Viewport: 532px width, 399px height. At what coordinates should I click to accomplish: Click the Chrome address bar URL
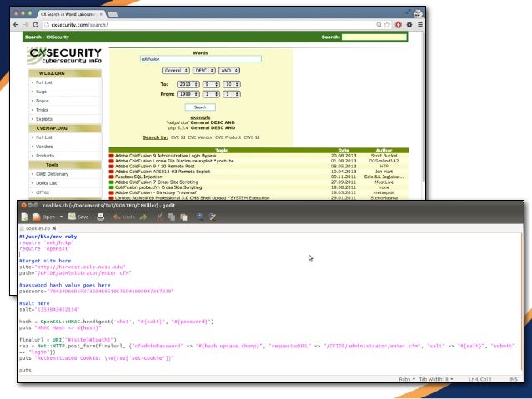(80, 25)
